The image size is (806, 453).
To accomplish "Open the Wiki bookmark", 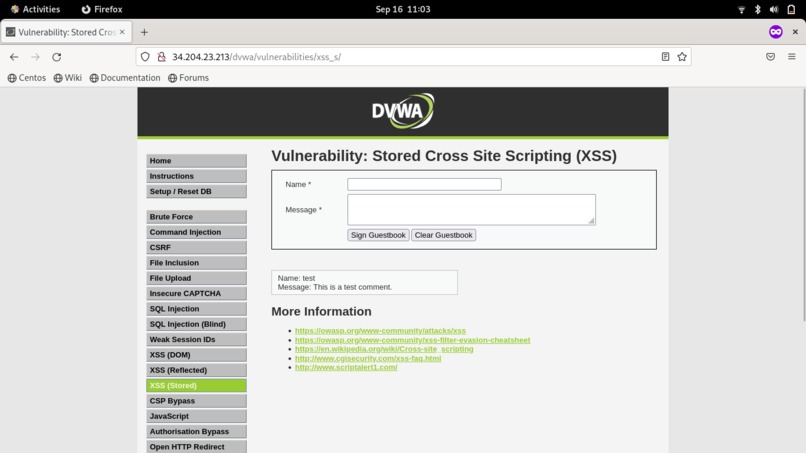I will point(67,78).
